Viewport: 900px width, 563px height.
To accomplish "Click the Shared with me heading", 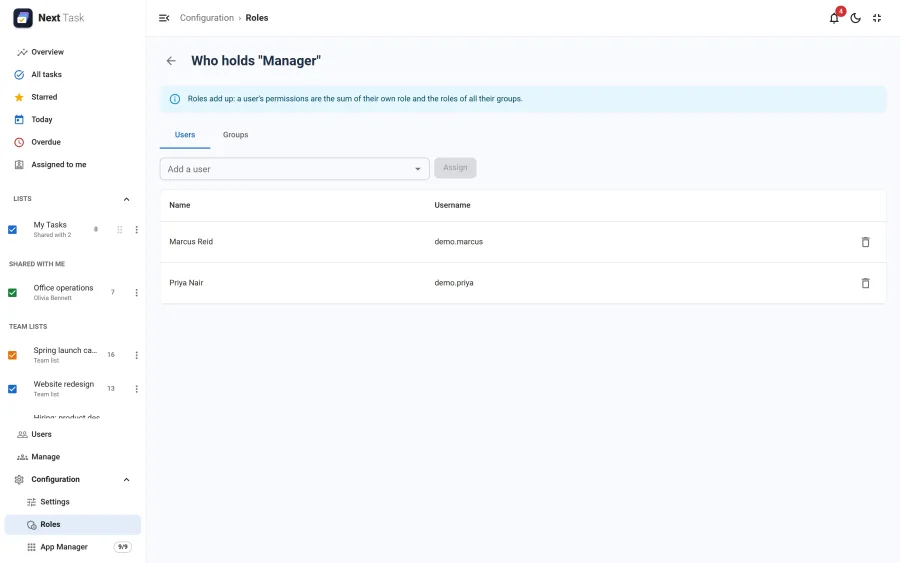I will tap(37, 264).
